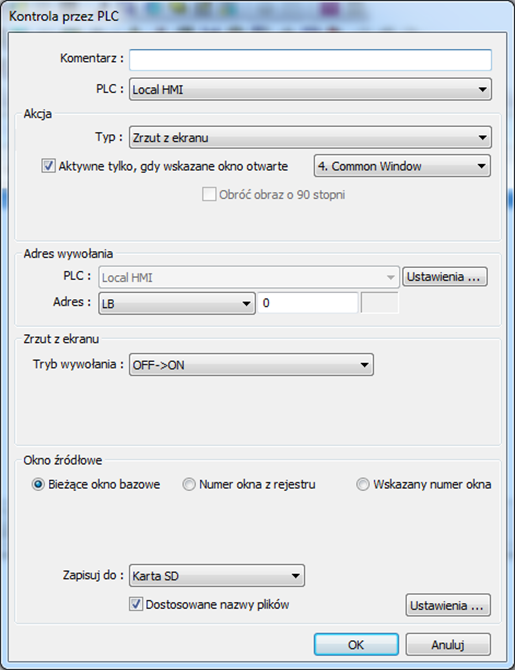Click the address number field containing 0
Screen dimensions: 515x670
(x=308, y=303)
